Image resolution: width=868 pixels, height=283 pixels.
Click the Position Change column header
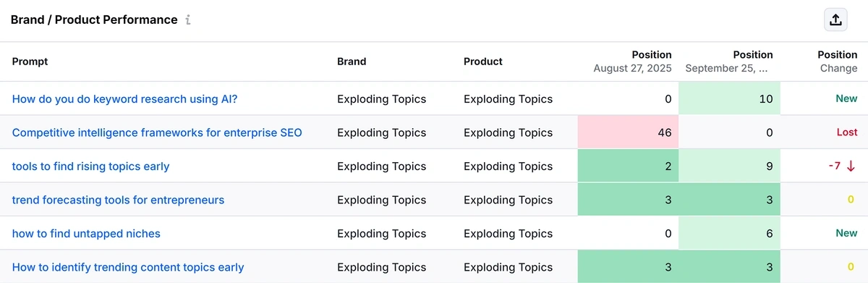click(838, 62)
